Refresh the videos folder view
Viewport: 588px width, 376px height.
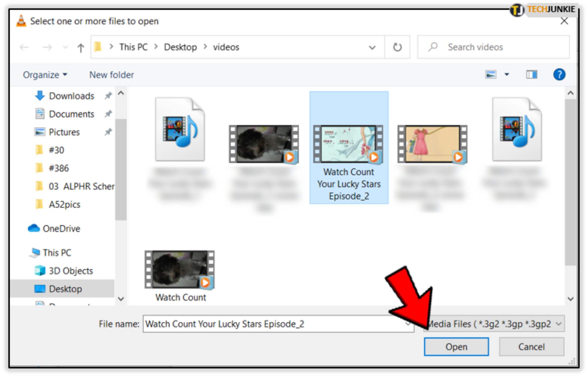[397, 47]
